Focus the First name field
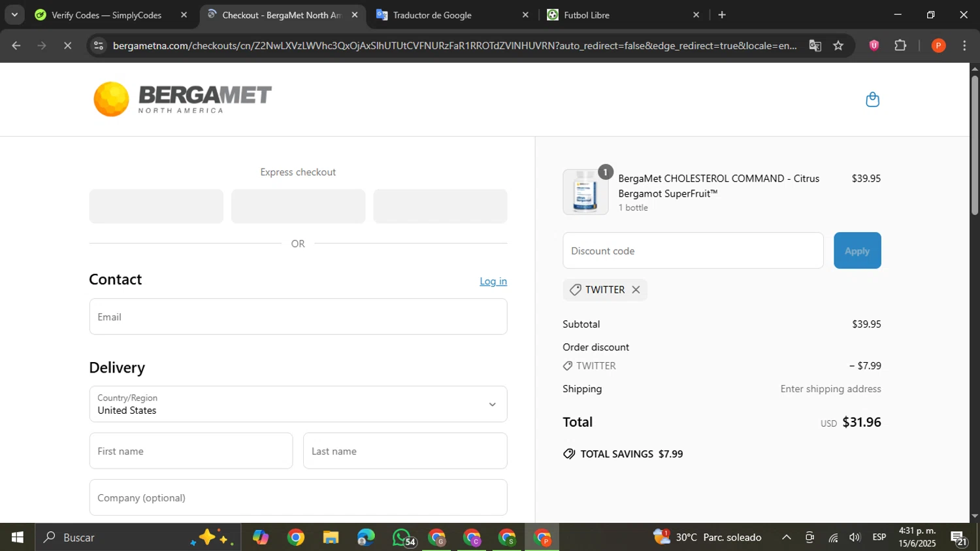Image resolution: width=980 pixels, height=551 pixels. (191, 451)
